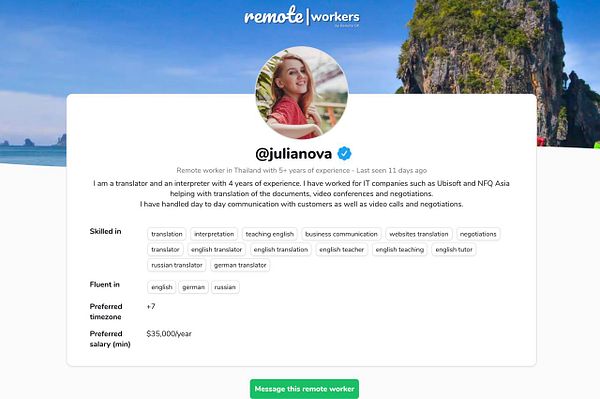Image resolution: width=600 pixels, height=399 pixels.
Task: Message this remote worker
Action: 305,389
